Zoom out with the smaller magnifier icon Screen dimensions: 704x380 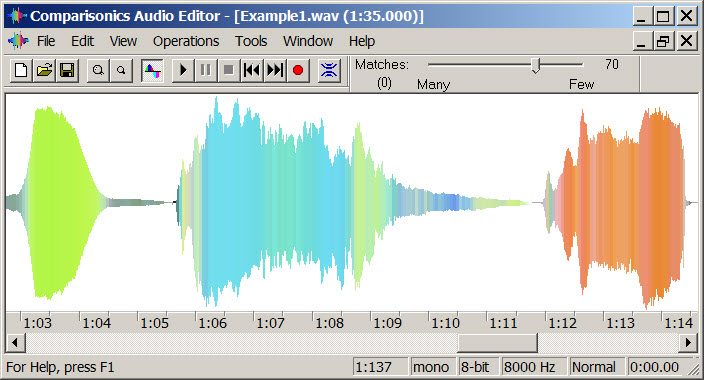(x=121, y=71)
